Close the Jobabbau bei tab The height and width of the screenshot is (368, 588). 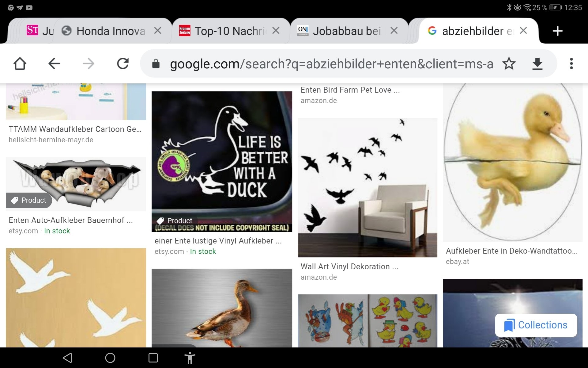click(394, 31)
